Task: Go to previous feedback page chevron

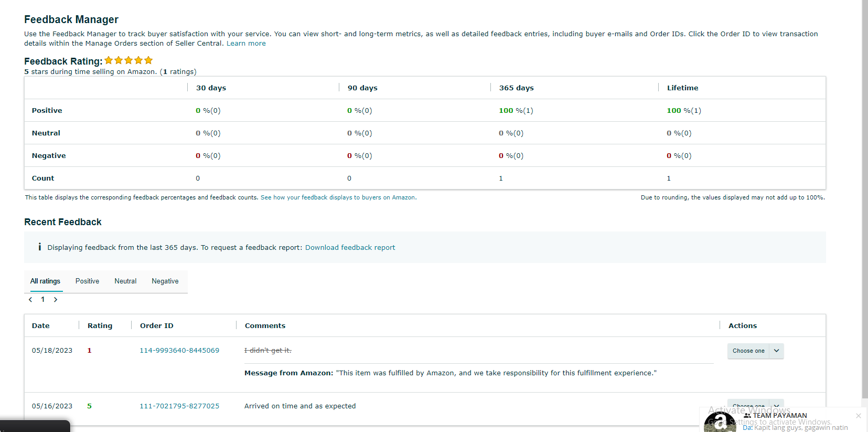Action: point(30,299)
